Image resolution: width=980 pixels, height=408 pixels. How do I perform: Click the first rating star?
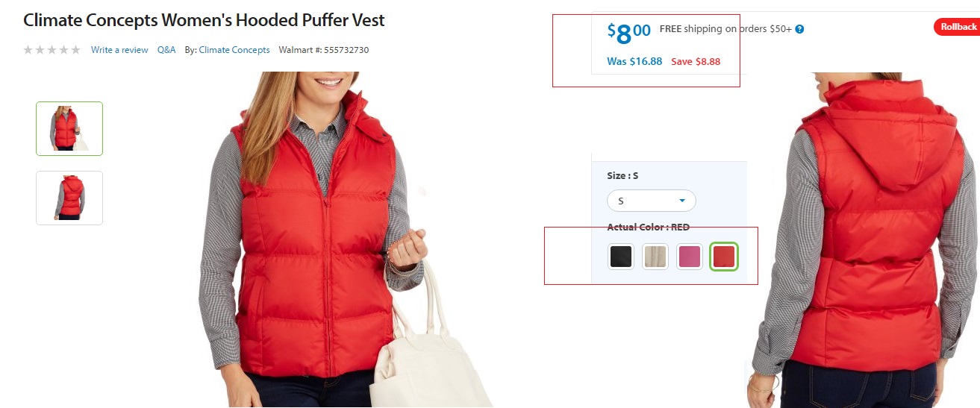tap(28, 50)
